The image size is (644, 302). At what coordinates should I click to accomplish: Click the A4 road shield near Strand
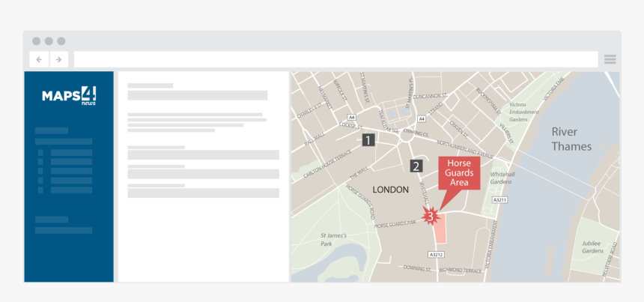coord(422,118)
